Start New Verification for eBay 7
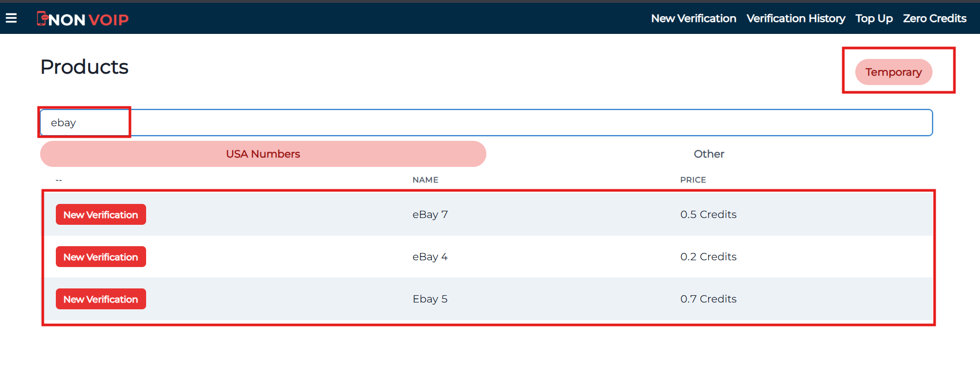The width and height of the screenshot is (980, 387). (101, 214)
